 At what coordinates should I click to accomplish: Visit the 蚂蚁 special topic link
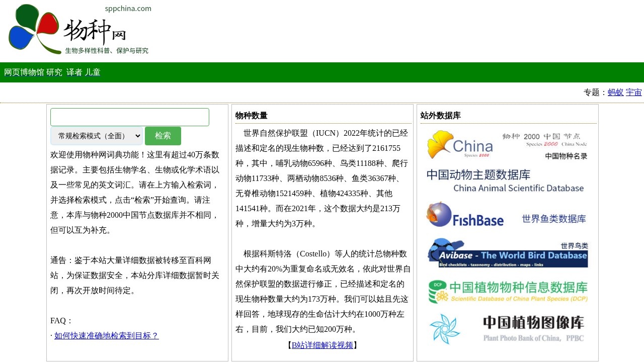[x=615, y=93]
